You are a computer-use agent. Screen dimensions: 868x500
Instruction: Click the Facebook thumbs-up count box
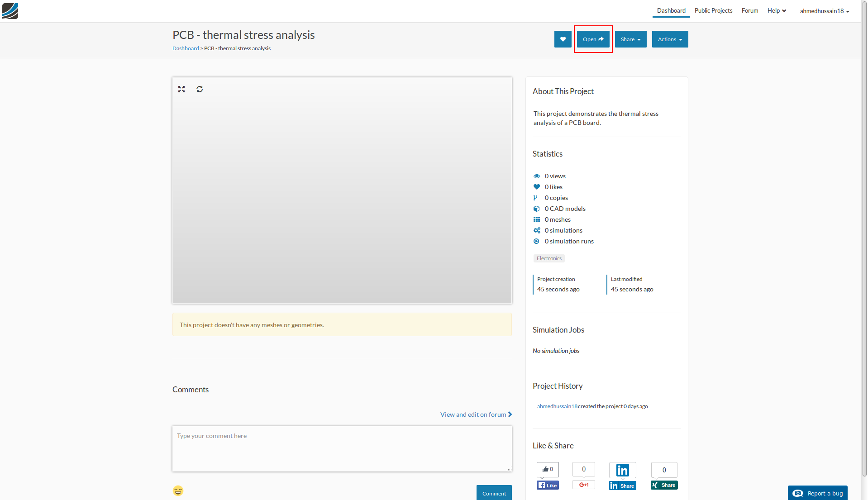pos(548,469)
